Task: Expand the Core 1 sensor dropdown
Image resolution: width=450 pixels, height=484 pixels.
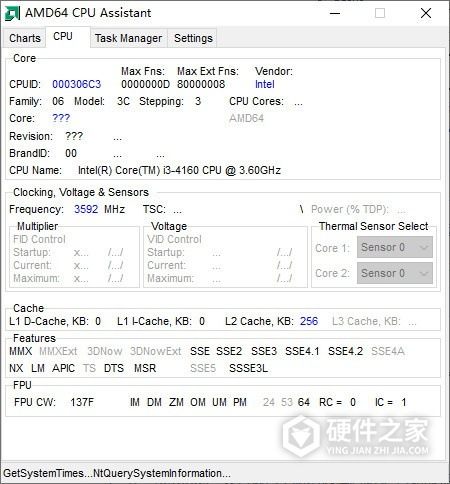Action: [395, 247]
